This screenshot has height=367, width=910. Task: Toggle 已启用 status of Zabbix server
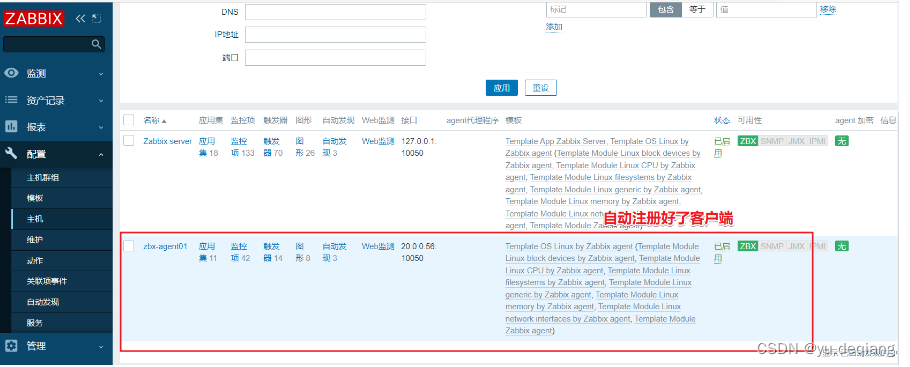click(x=722, y=147)
